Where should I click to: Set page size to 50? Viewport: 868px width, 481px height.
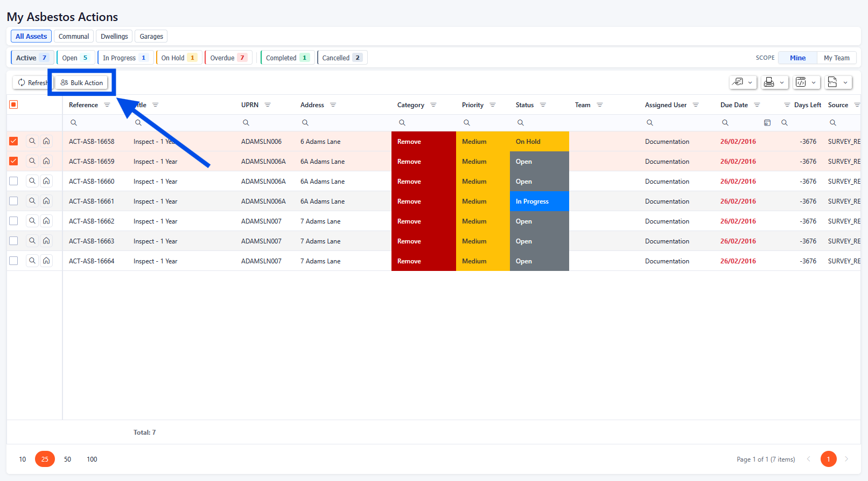(x=67, y=459)
